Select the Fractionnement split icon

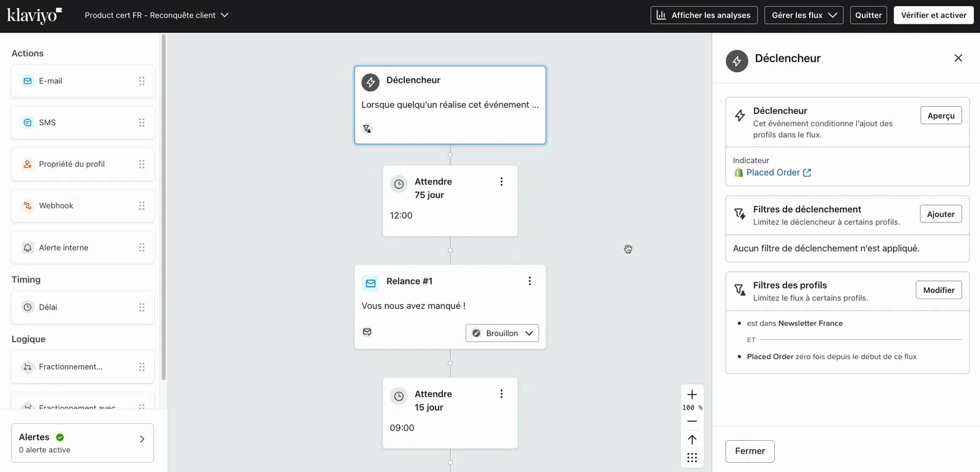[28, 367]
